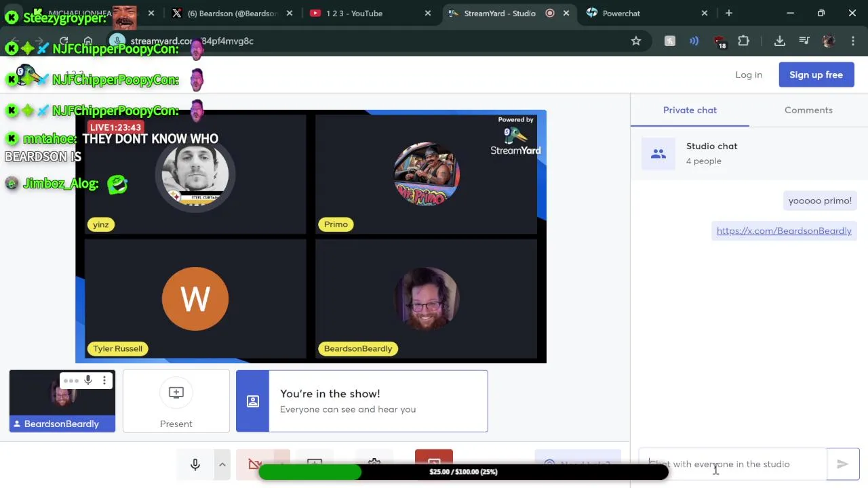Screen dimensions: 868x488
Task: Select the Private chat tab
Action: tap(690, 110)
